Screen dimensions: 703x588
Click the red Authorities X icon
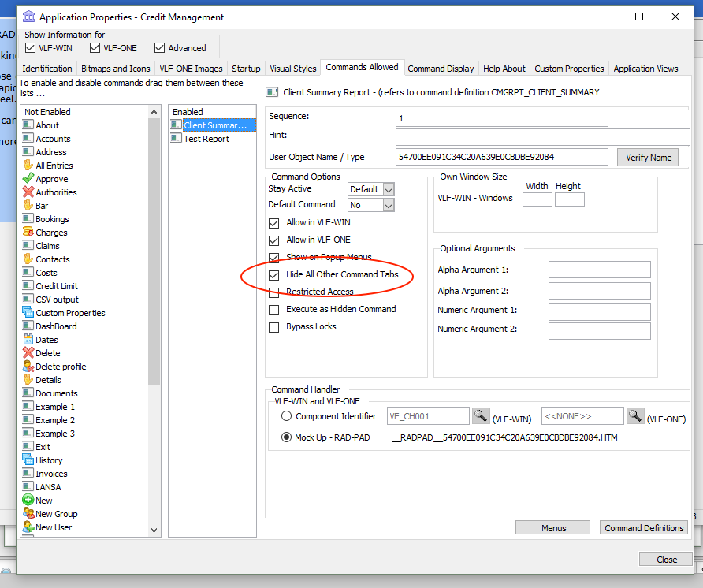(28, 192)
